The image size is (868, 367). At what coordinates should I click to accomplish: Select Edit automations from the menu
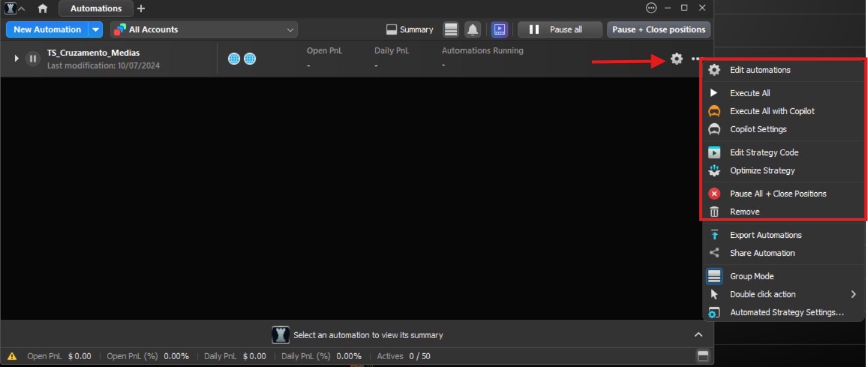tap(785, 70)
